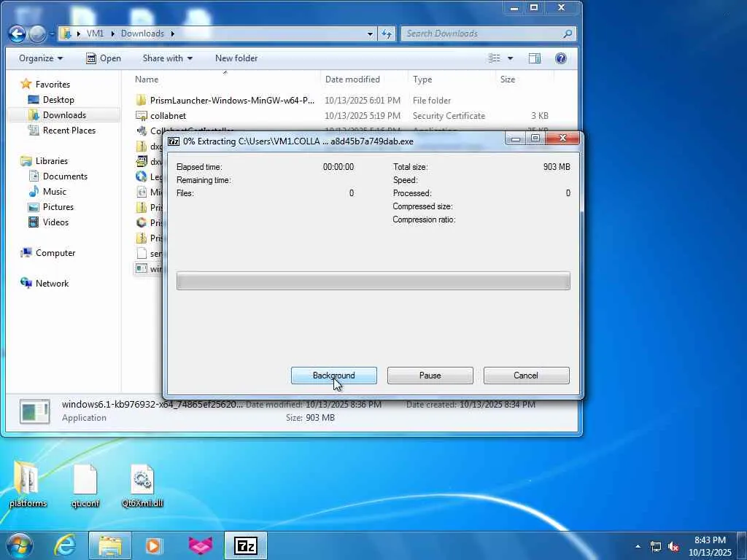747x560 pixels.
Task: Select Favorites in navigation pane
Action: (x=45, y=85)
